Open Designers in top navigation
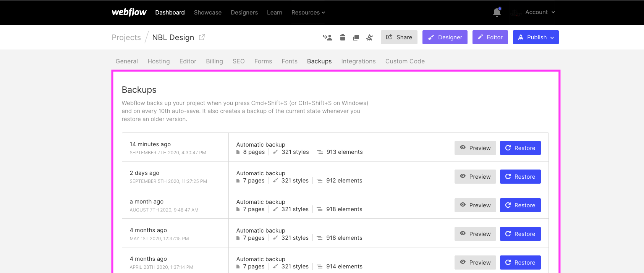The width and height of the screenshot is (644, 273). (244, 13)
